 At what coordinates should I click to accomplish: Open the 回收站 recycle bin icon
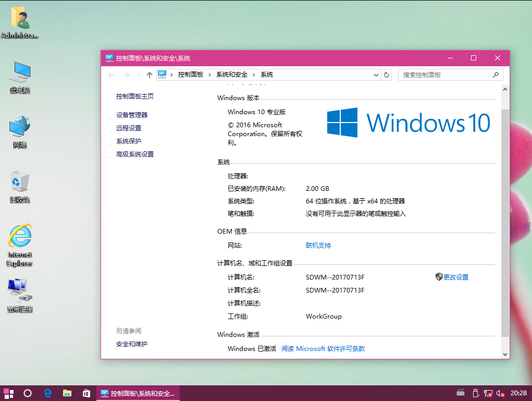[20, 186]
